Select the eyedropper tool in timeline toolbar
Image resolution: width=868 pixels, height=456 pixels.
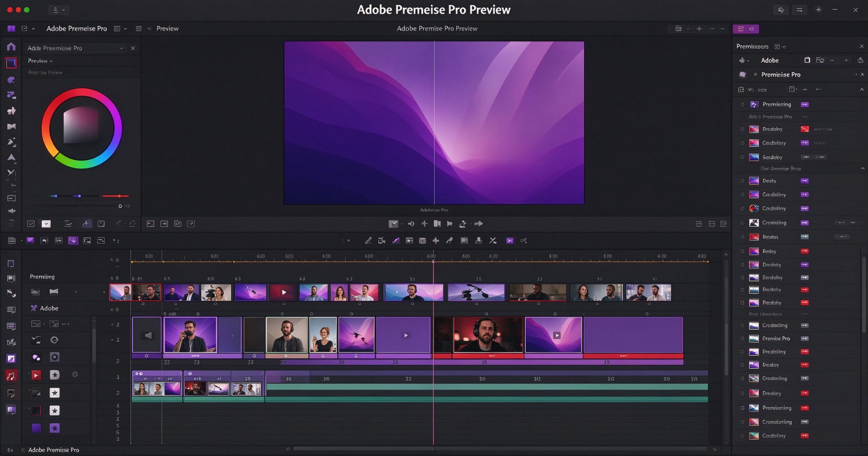(450, 241)
